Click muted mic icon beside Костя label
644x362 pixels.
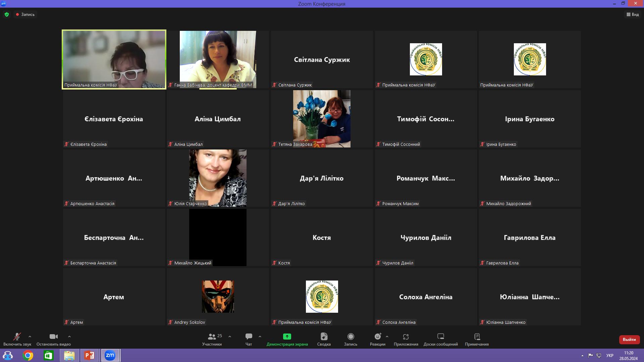(x=274, y=263)
